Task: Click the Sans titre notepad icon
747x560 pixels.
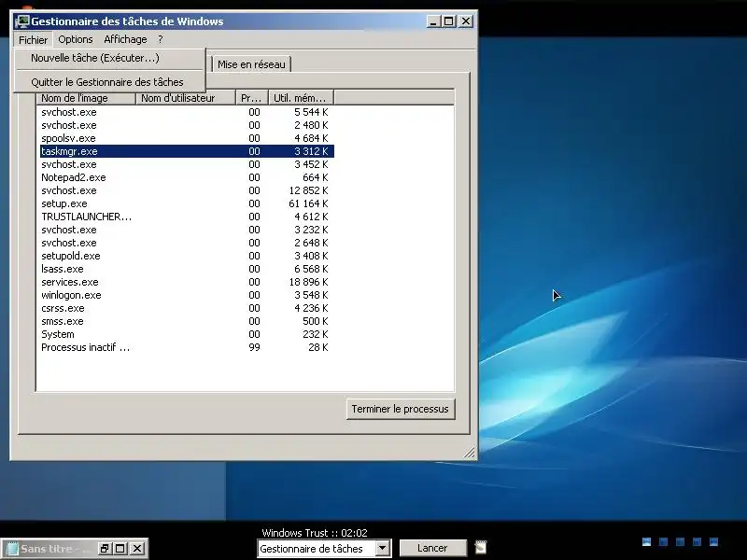Action: point(12,549)
